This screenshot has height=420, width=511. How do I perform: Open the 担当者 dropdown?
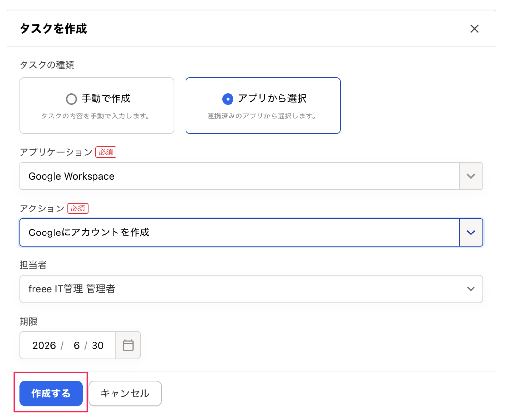[x=251, y=289]
